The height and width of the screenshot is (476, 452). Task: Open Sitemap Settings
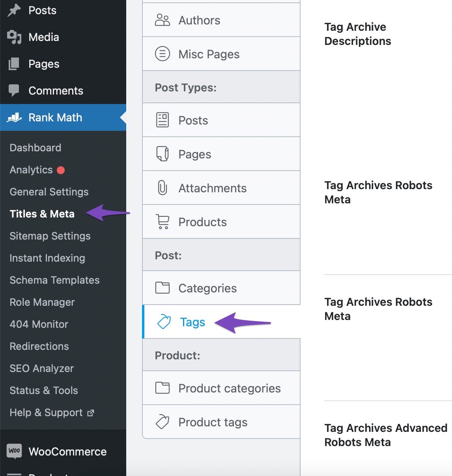pos(50,236)
